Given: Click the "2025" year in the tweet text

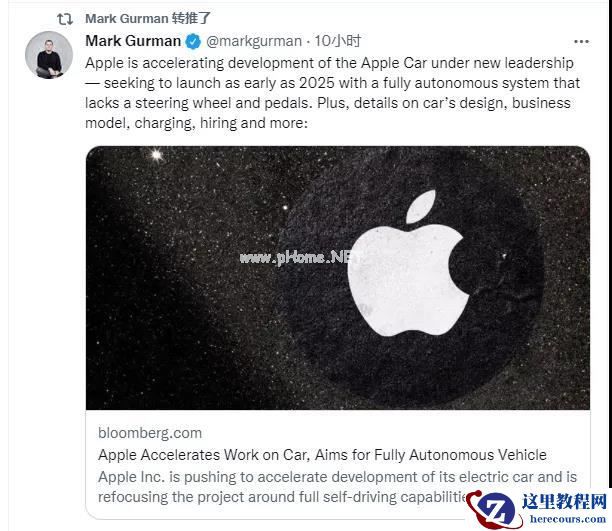Looking at the screenshot, I should coord(317,83).
